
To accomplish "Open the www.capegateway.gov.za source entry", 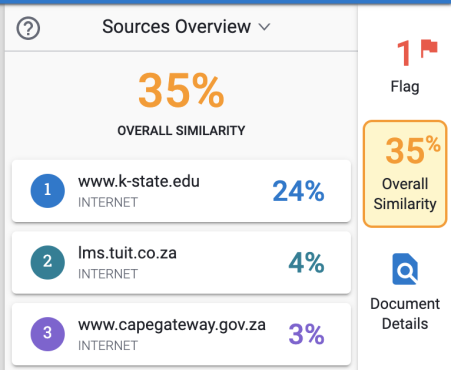I will [x=181, y=334].
